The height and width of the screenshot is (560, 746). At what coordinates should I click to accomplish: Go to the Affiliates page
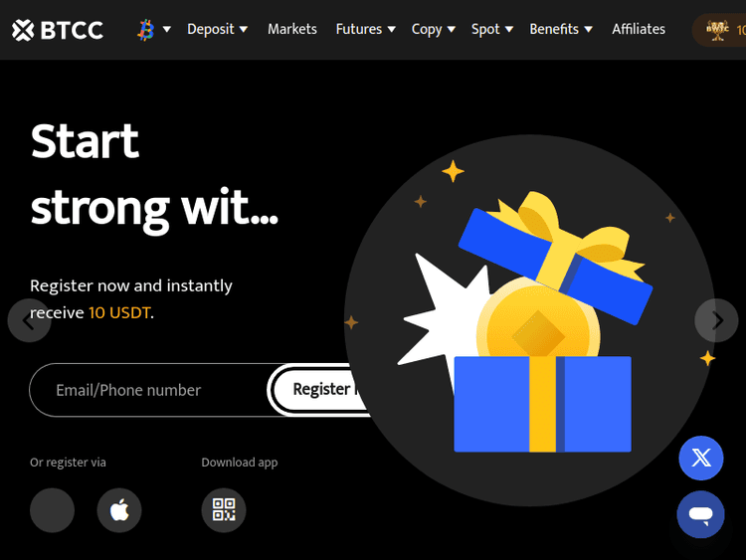click(x=639, y=30)
